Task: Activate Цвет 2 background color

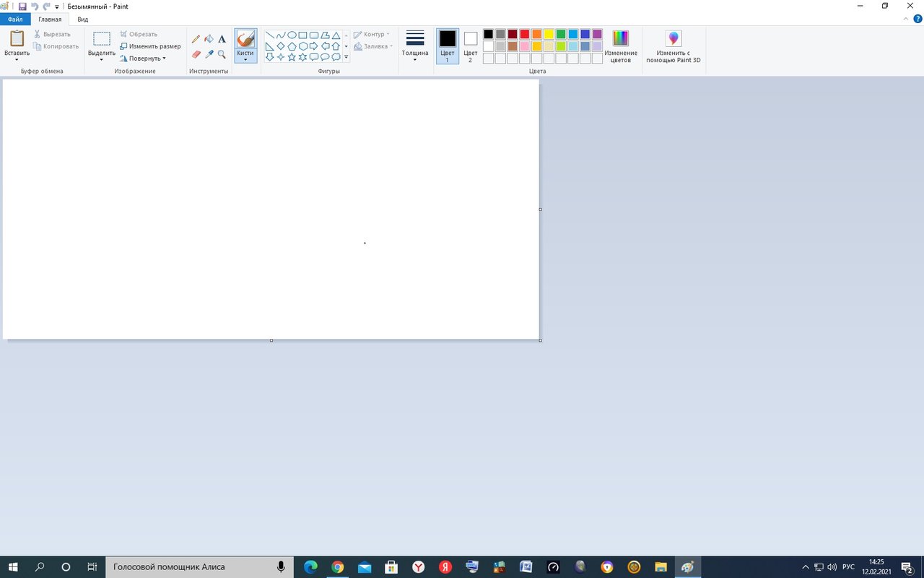Action: click(471, 46)
